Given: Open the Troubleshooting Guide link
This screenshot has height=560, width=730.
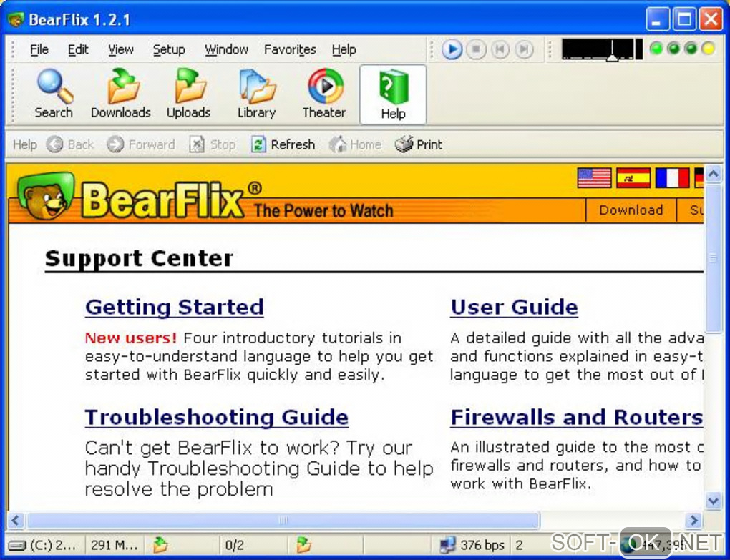Looking at the screenshot, I should [216, 417].
